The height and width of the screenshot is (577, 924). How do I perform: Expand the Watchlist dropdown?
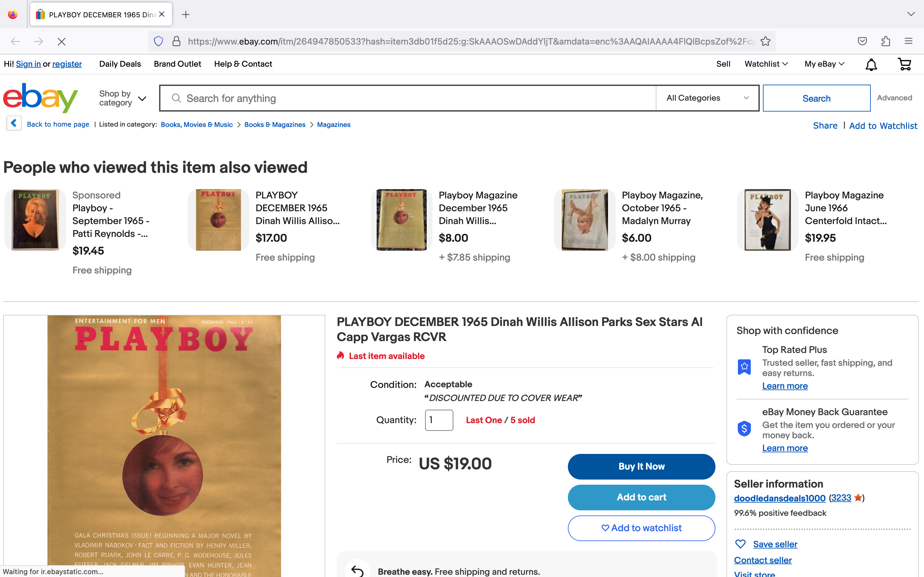point(766,64)
